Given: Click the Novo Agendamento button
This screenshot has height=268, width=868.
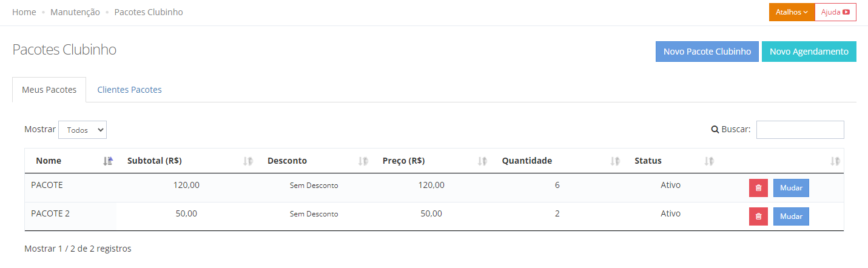Looking at the screenshot, I should coord(809,52).
